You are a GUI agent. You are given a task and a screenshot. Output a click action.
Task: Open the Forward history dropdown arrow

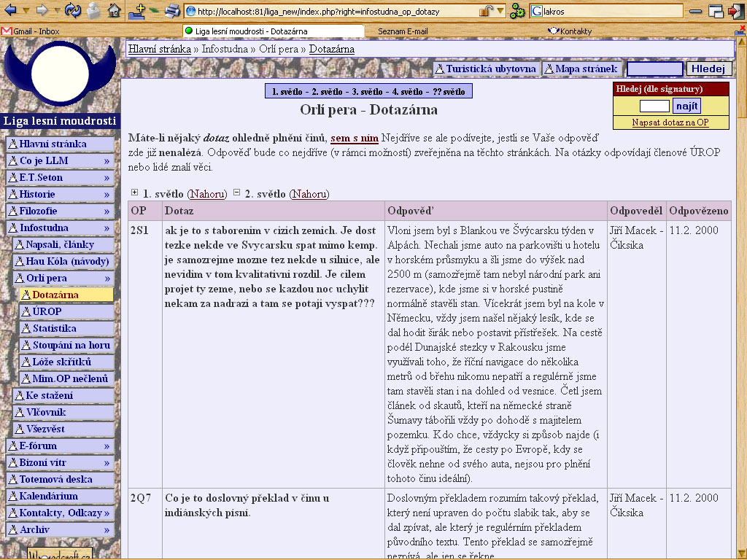[x=57, y=10]
